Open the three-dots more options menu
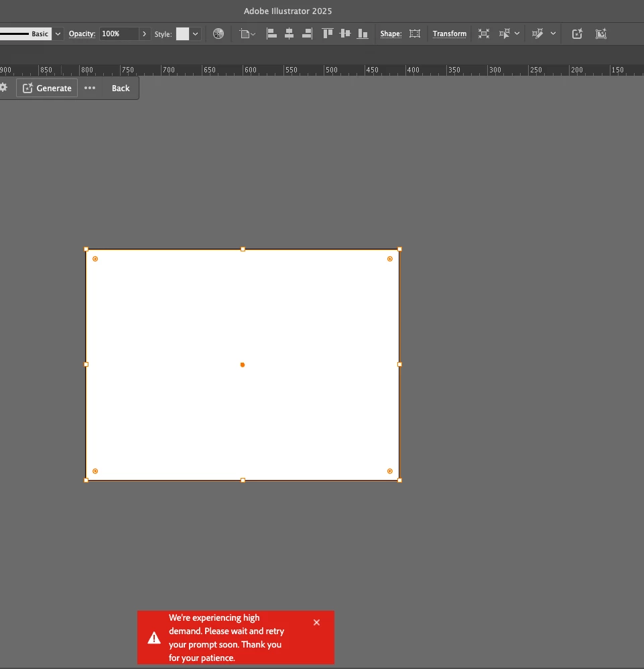Viewport: 644px width, 669px height. (90, 88)
